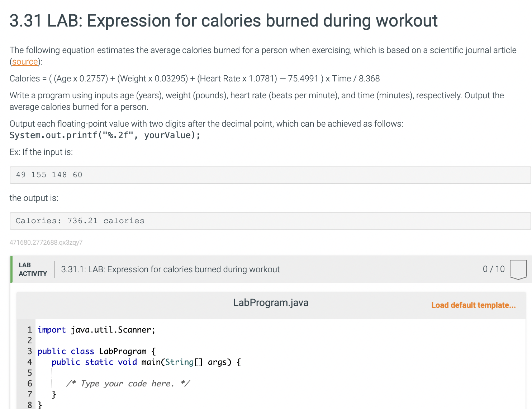Viewport: 532px width, 409px height.
Task: Click the import java.util.Scanner statement
Action: tap(96, 330)
